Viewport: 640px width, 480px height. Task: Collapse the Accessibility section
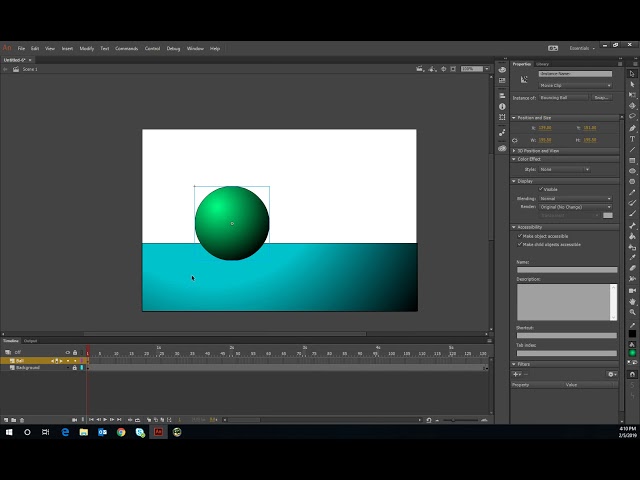[x=514, y=227]
